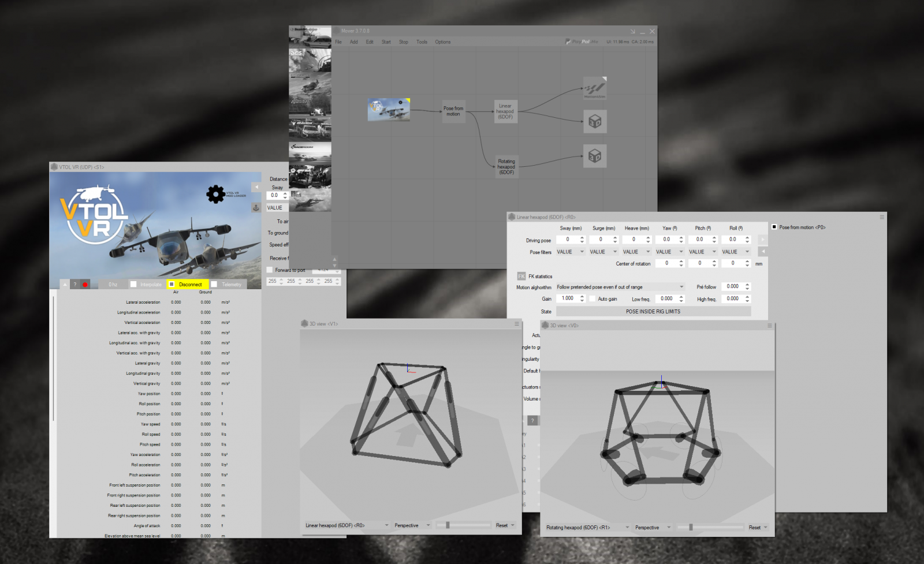Click the Linear hexapod (6DOF) node

(505, 111)
